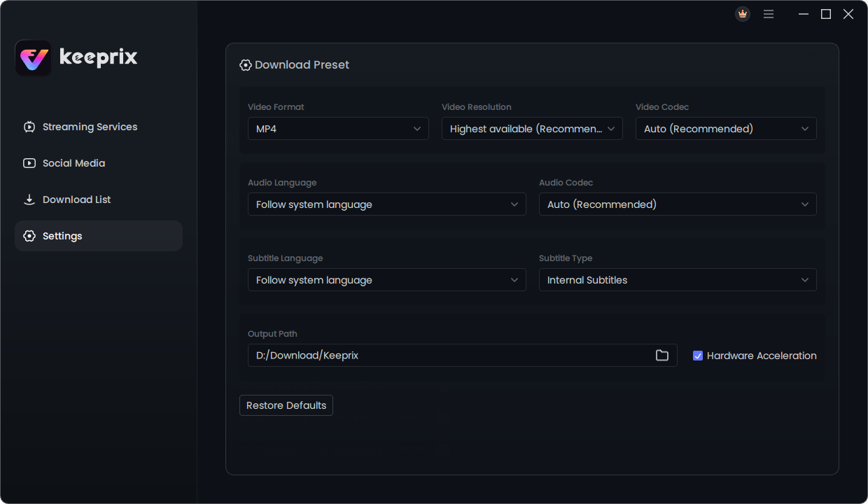The image size is (868, 504).
Task: Click the Output Path label
Action: pos(272,334)
